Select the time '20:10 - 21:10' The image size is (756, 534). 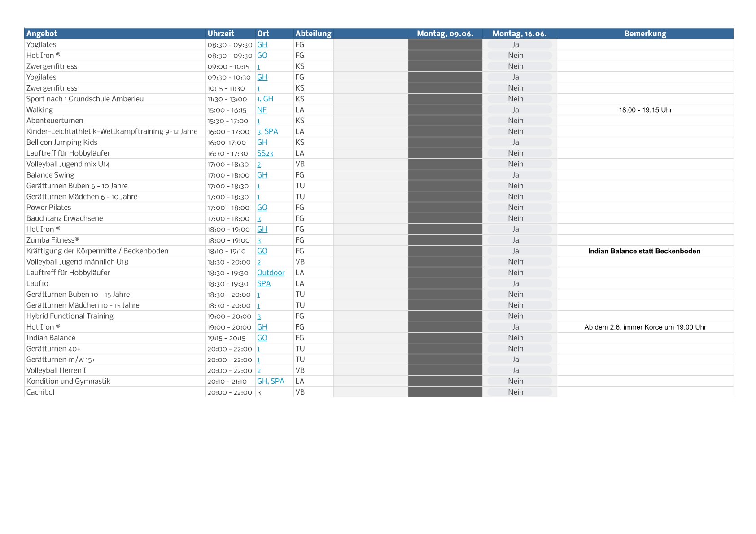point(227,382)
